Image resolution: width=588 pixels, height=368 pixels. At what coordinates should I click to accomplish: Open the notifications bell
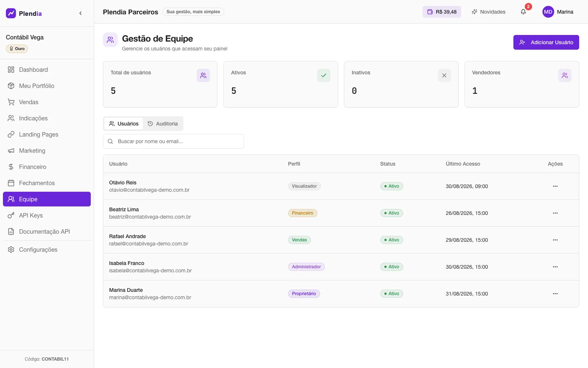point(523,12)
